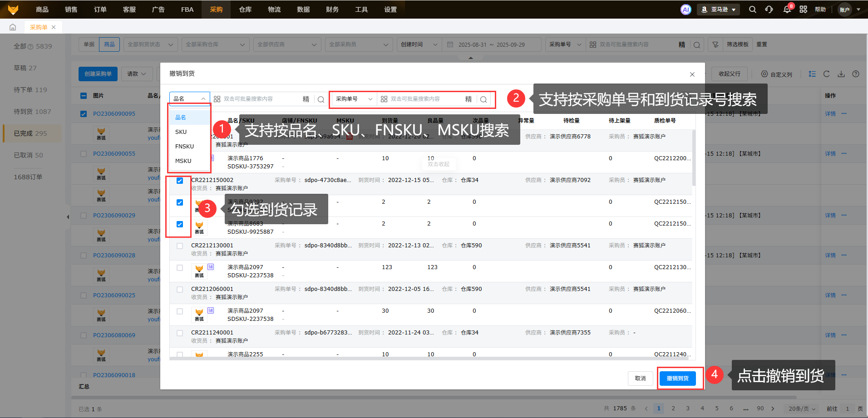This screenshot has height=418, width=868.
Task: Check the CR2212130001 arrival record checkbox
Action: pos(180,246)
